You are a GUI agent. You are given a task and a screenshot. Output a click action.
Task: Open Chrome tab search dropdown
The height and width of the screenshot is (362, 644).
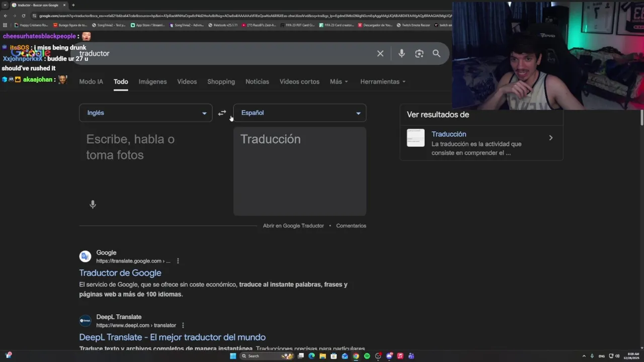[5, 5]
